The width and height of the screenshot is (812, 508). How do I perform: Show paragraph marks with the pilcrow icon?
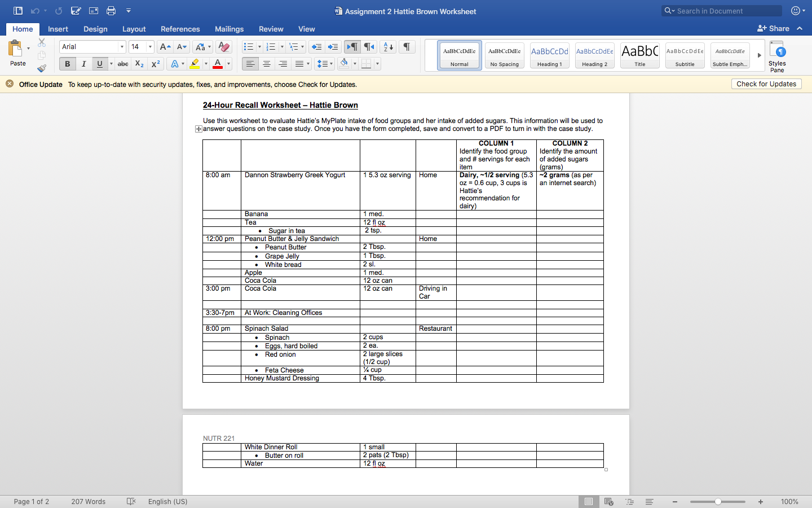(407, 47)
